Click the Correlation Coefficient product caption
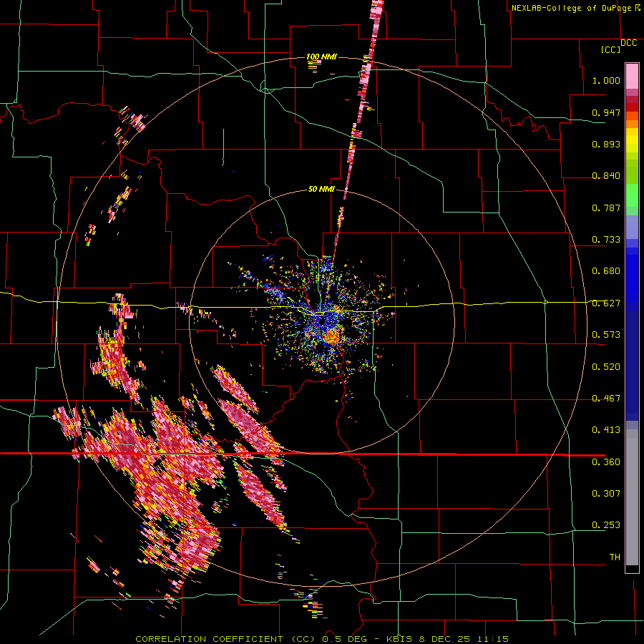The height and width of the screenshot is (644, 644). [322, 639]
